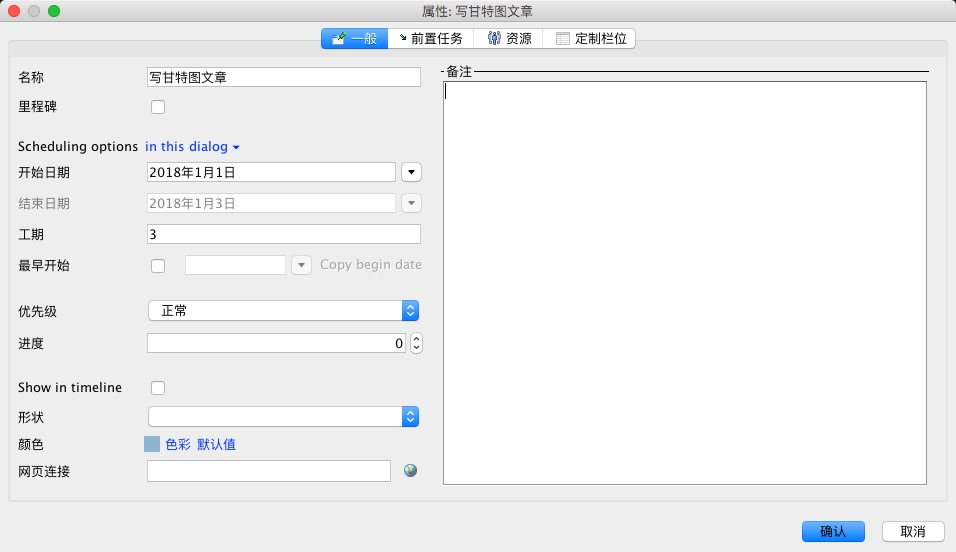Click the 进度 stepper arrows
This screenshot has height=552, width=956.
click(x=416, y=343)
